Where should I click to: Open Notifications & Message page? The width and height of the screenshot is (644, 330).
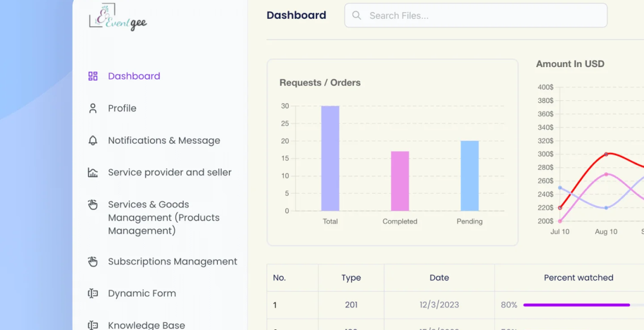point(163,140)
